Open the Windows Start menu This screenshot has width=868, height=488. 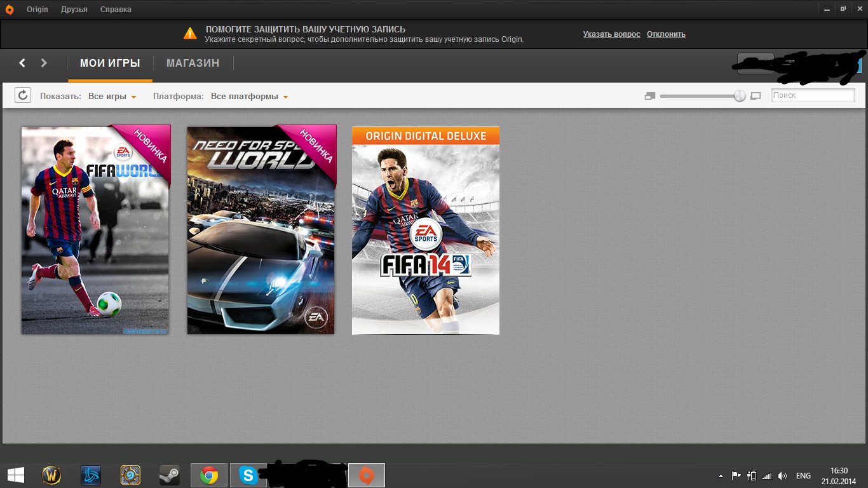click(16, 475)
